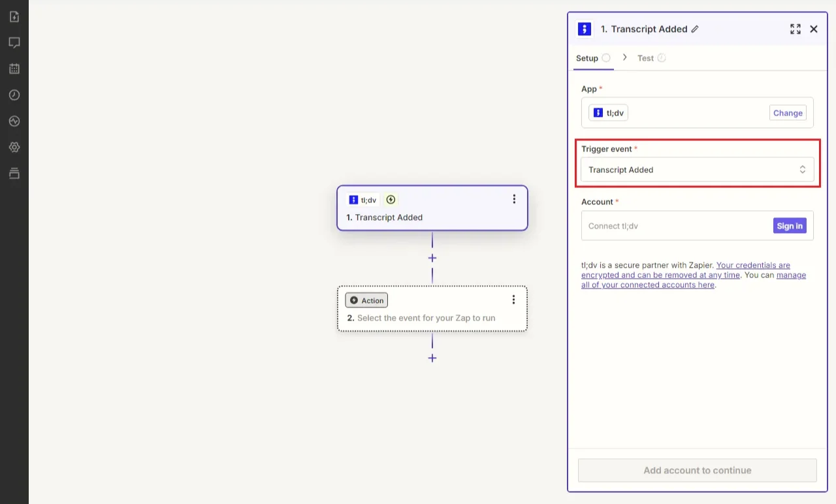Switch to the Test tab
Screen dimensions: 836x504
652,58
